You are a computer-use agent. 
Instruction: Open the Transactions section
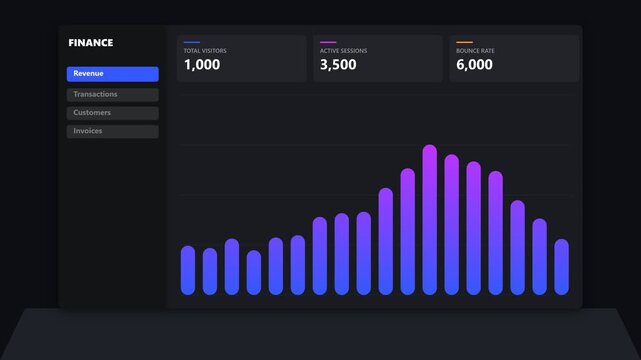click(112, 94)
